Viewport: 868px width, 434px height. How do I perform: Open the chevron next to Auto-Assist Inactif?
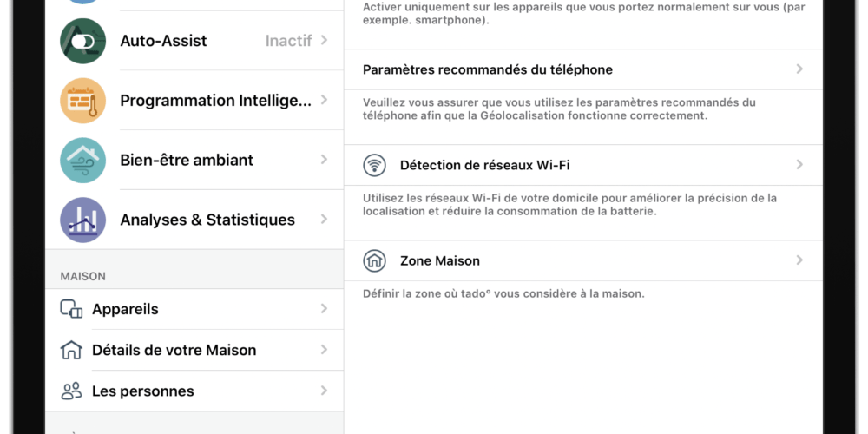[x=324, y=41]
